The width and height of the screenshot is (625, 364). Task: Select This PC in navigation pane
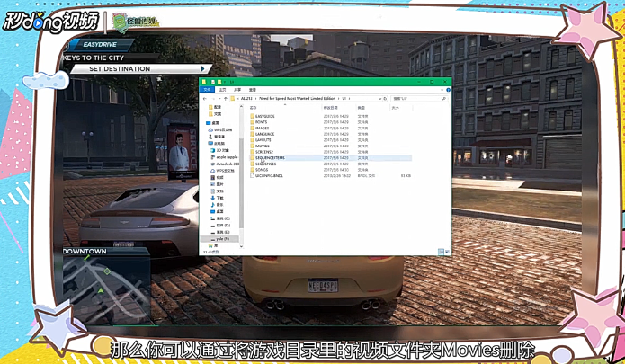tap(217, 144)
